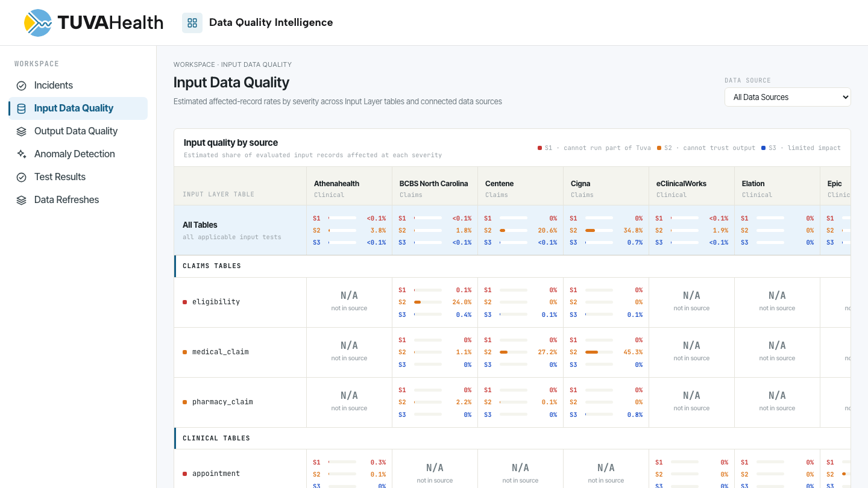Open the All Data Sources dropdown
The width and height of the screenshot is (868, 488).
pos(787,97)
